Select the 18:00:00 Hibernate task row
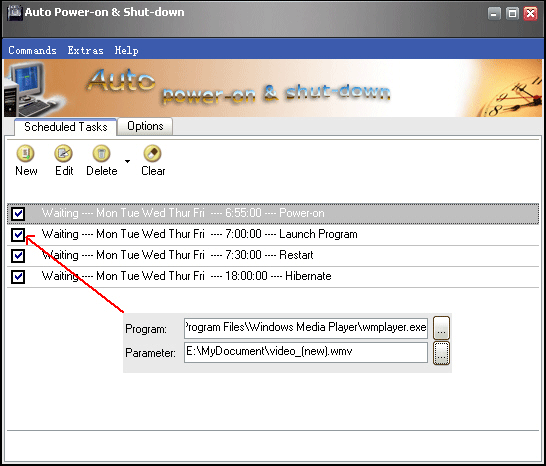This screenshot has height=466, width=546. pyautogui.click(x=273, y=277)
